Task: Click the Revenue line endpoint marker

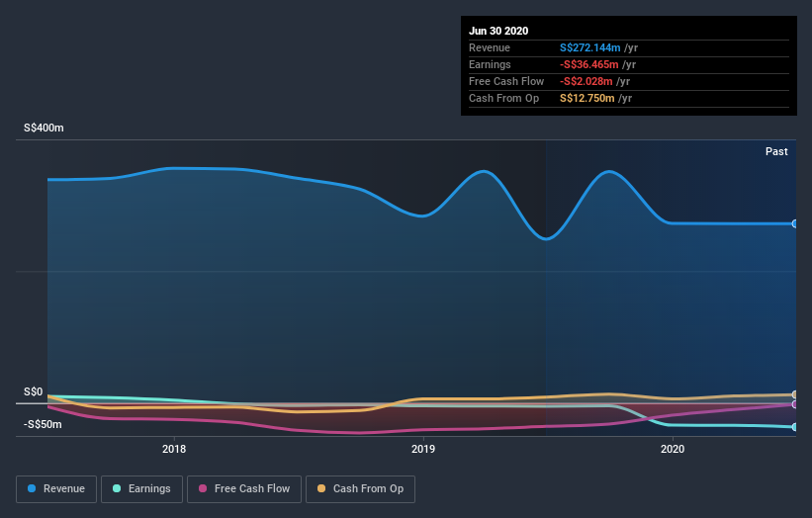Action: (x=795, y=224)
